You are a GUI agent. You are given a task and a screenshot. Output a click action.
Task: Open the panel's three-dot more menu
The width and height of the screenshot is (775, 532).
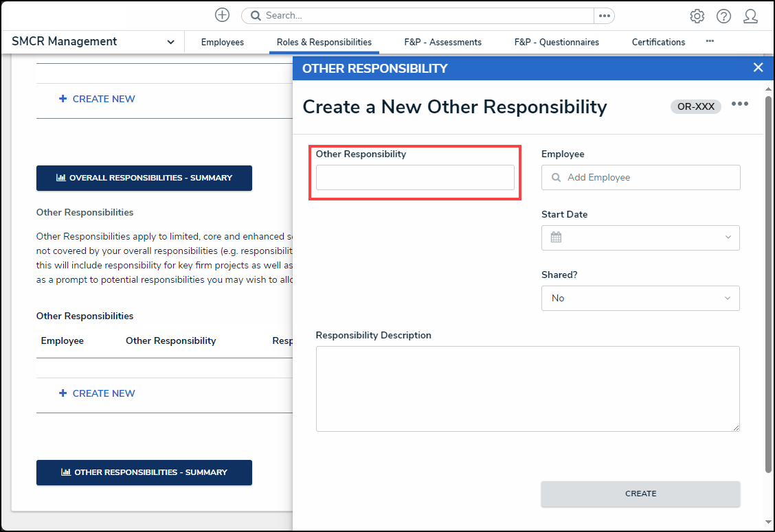pyautogui.click(x=739, y=104)
